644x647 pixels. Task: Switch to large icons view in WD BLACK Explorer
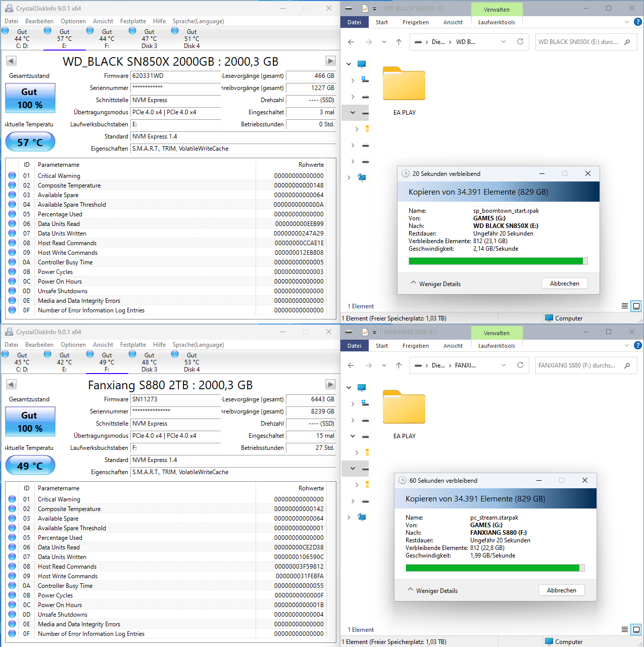pyautogui.click(x=636, y=306)
